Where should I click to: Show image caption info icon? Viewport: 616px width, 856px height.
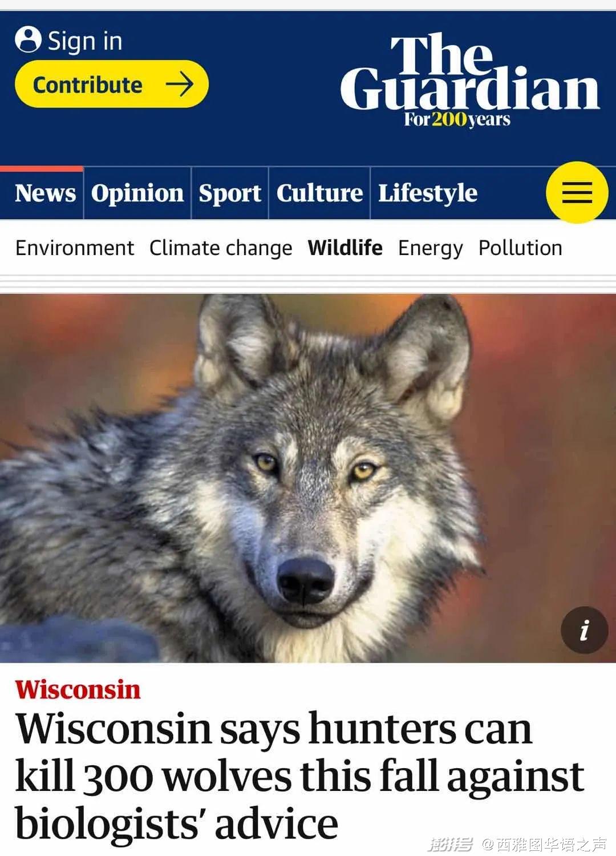tap(584, 630)
